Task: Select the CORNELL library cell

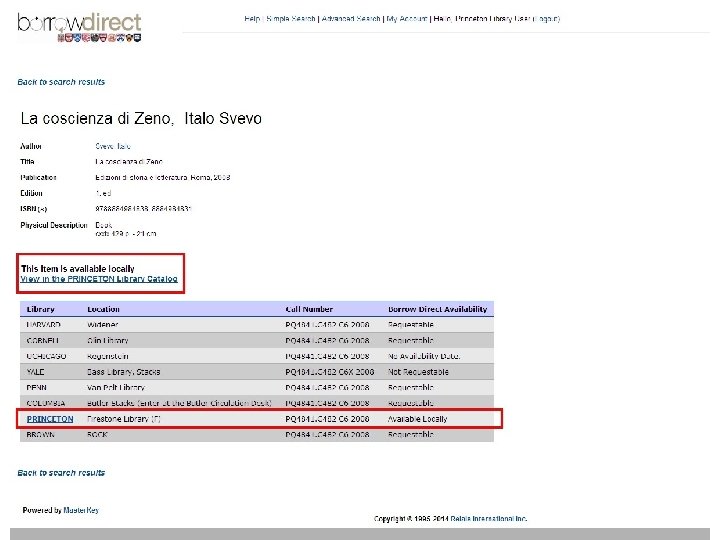Action: 42,341
